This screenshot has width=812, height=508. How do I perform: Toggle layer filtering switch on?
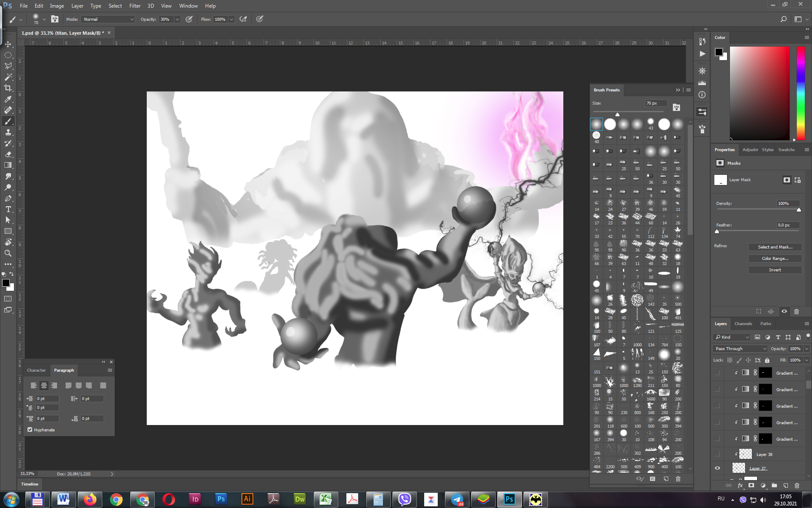pos(808,337)
